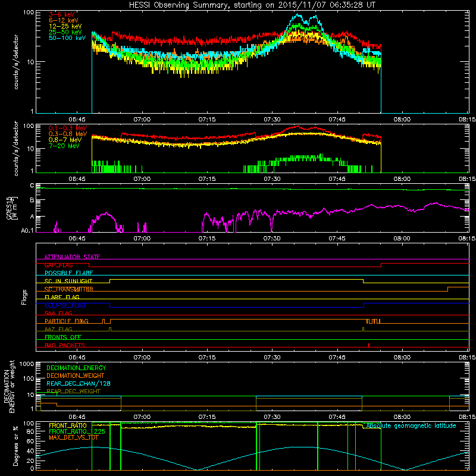The height and width of the screenshot is (476, 476).
Task: Click the yellow FRONT_RATIO legend label
Action: point(68,425)
